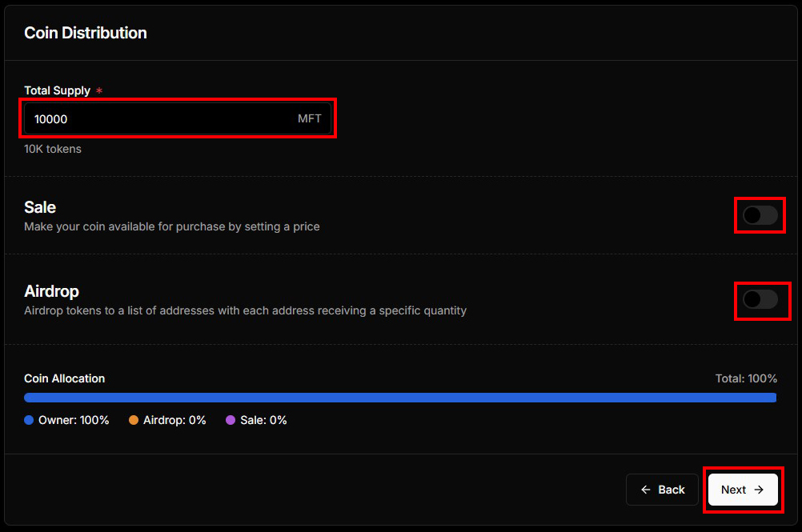Click the "10K tokens" helper text
The width and height of the screenshot is (802, 532).
53,149
